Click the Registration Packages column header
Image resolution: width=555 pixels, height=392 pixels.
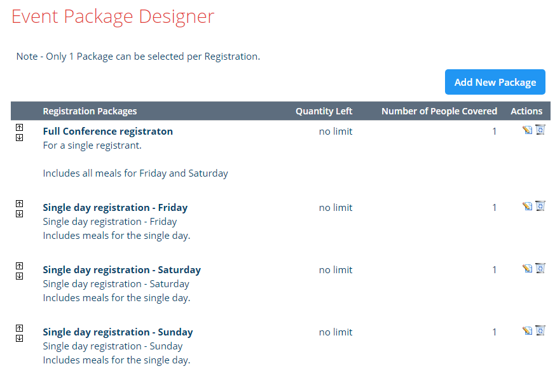click(x=90, y=111)
